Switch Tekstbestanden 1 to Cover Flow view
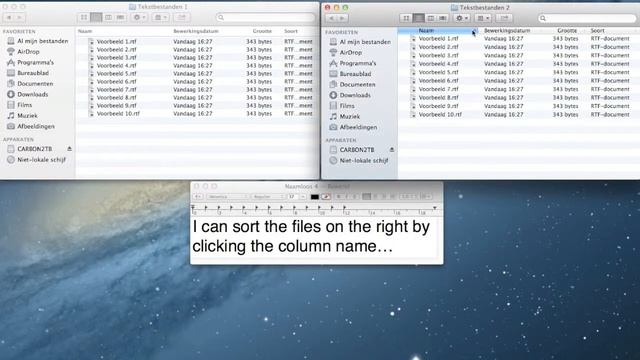The width and height of the screenshot is (640, 360). click(120, 17)
